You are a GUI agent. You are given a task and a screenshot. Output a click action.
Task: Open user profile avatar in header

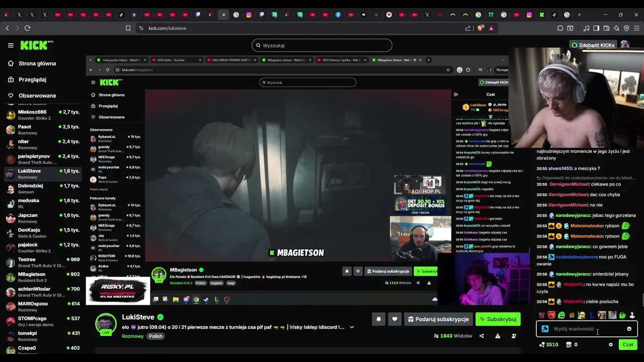click(625, 45)
